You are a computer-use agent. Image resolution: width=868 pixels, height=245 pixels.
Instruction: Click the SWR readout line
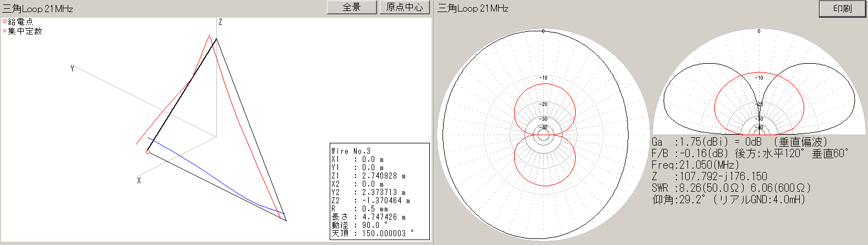731,188
